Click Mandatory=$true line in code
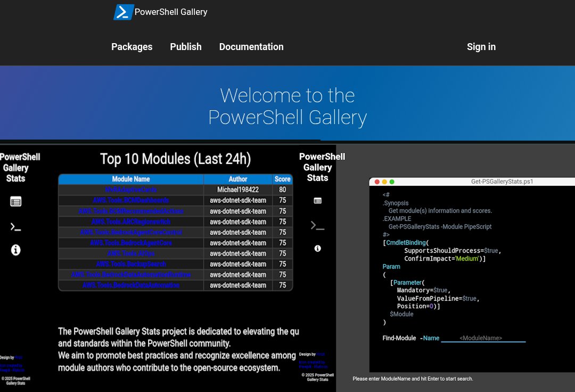Screen dimensions: 575x392 point(424,290)
